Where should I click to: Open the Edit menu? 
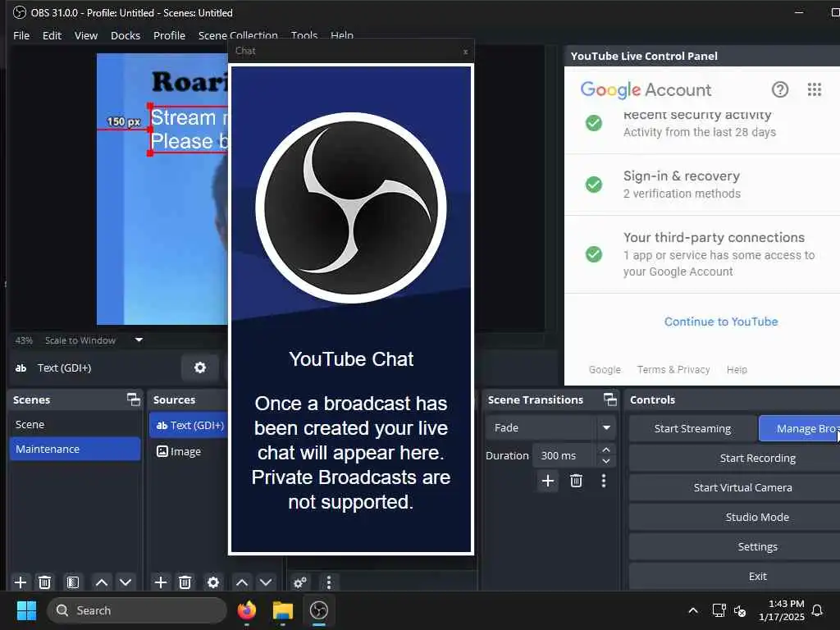[52, 35]
